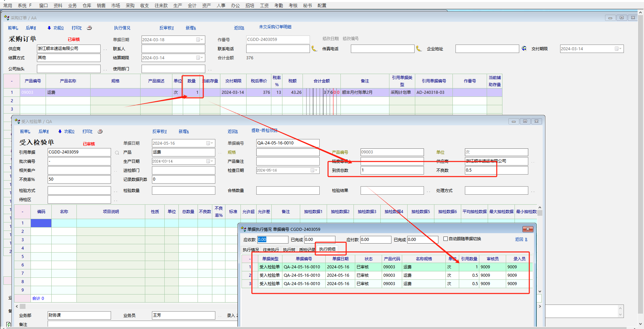
Task: Click the horizontal scrollbar thumb under inspection grid
Action: point(22,306)
